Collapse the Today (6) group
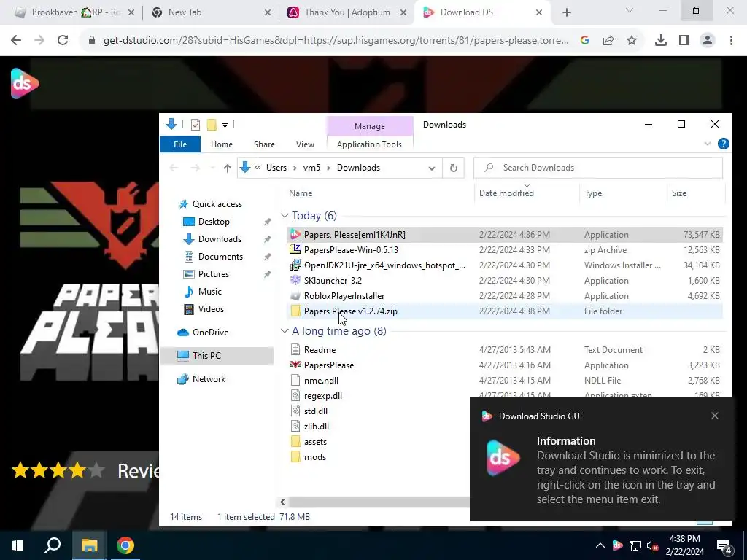 (x=285, y=216)
